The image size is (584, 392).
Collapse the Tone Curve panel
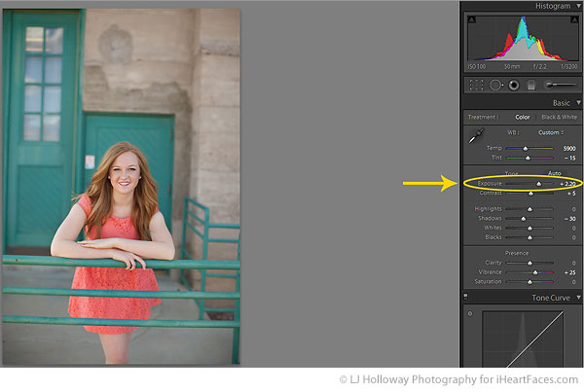(578, 298)
